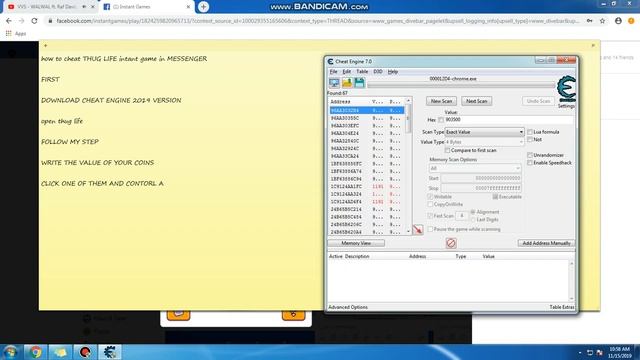Open Memory View
This screenshot has width=640, height=360.
356,243
